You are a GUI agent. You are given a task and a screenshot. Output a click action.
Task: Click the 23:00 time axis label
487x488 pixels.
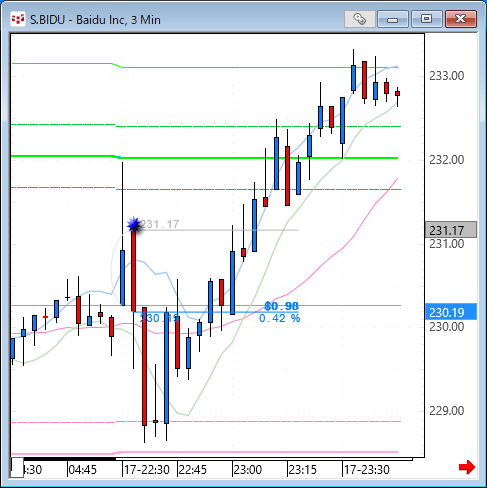tap(247, 470)
